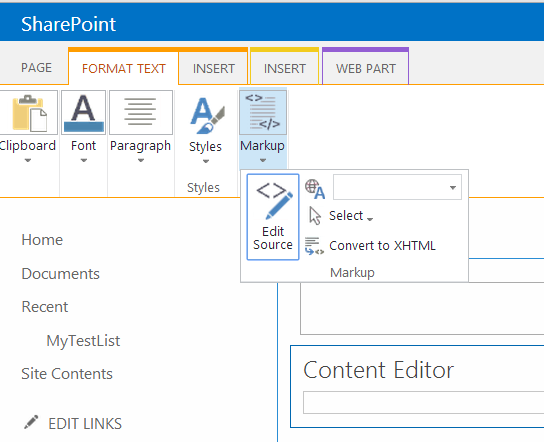Expand the Font dropdown arrow

click(83, 160)
